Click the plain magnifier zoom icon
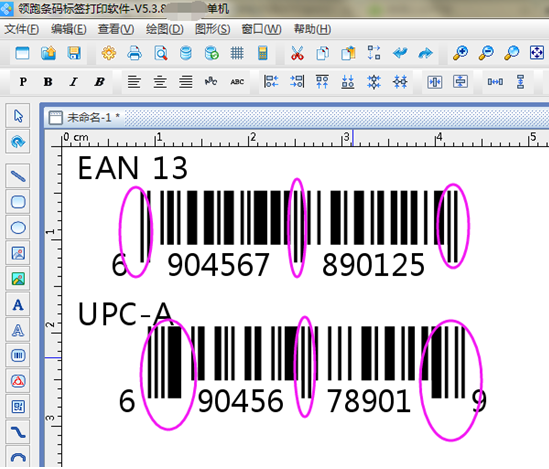 tap(512, 53)
